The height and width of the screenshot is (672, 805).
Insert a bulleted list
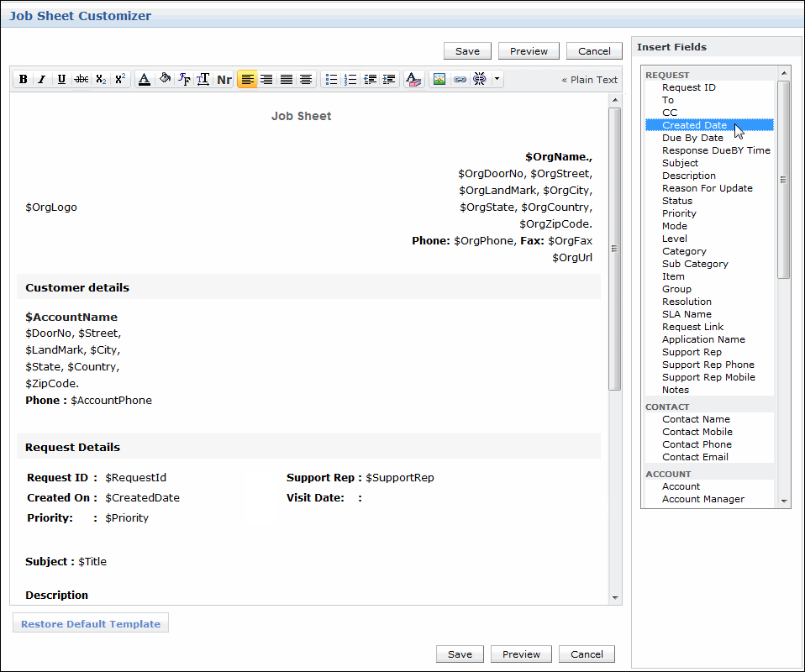331,79
